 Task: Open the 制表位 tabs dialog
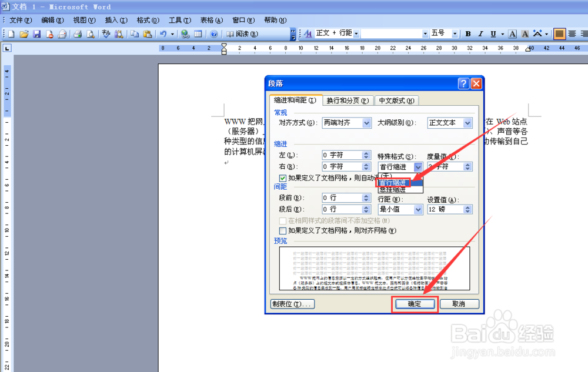[x=292, y=304]
